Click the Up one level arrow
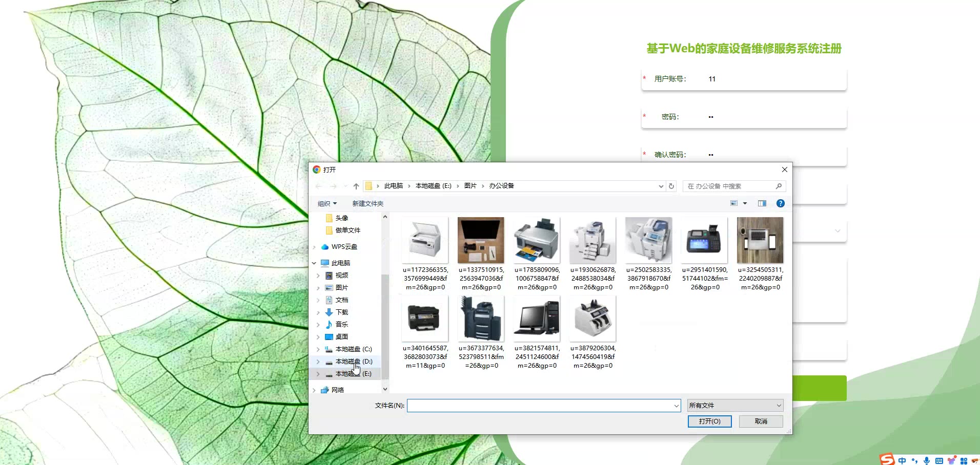This screenshot has height=465, width=980. point(356,186)
